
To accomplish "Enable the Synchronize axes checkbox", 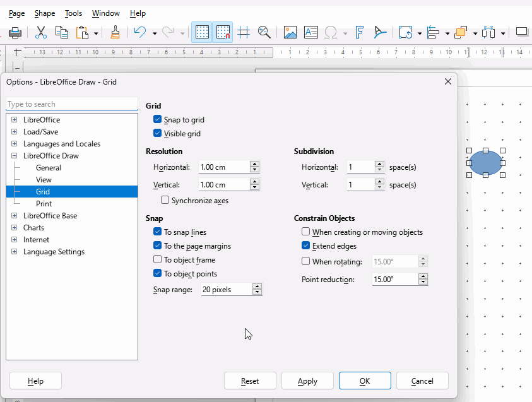I will pos(165,200).
